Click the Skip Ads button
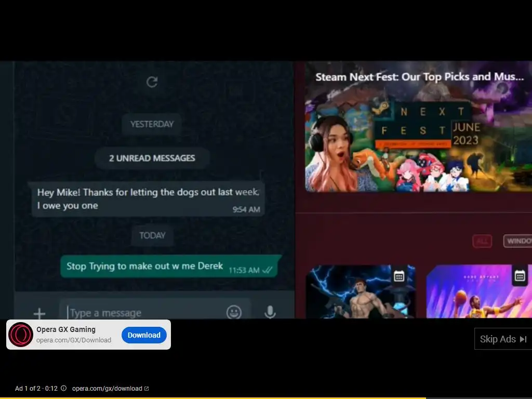This screenshot has height=399, width=532. coord(503,339)
